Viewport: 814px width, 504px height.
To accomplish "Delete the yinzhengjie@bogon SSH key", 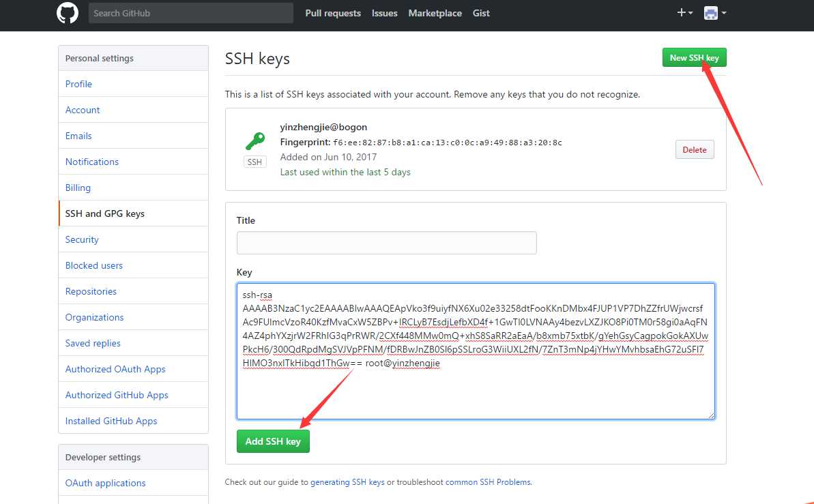I will 695,149.
